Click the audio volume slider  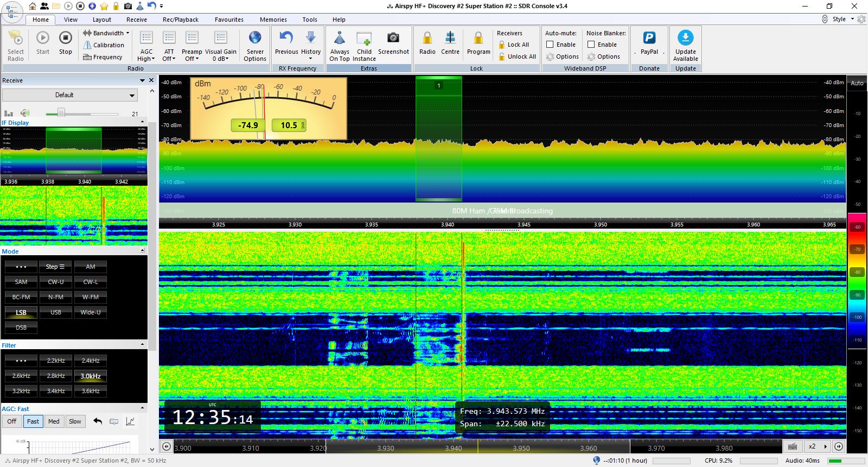click(81, 113)
